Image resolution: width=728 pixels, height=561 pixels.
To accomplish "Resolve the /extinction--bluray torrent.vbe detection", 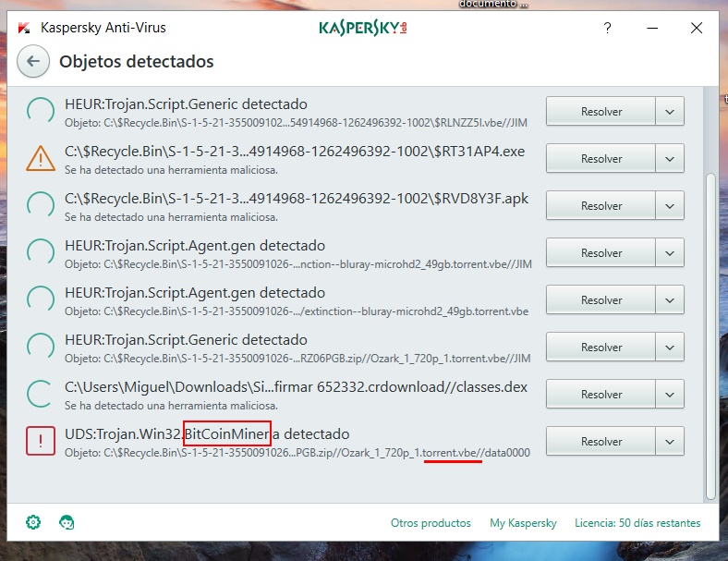I will click(601, 299).
